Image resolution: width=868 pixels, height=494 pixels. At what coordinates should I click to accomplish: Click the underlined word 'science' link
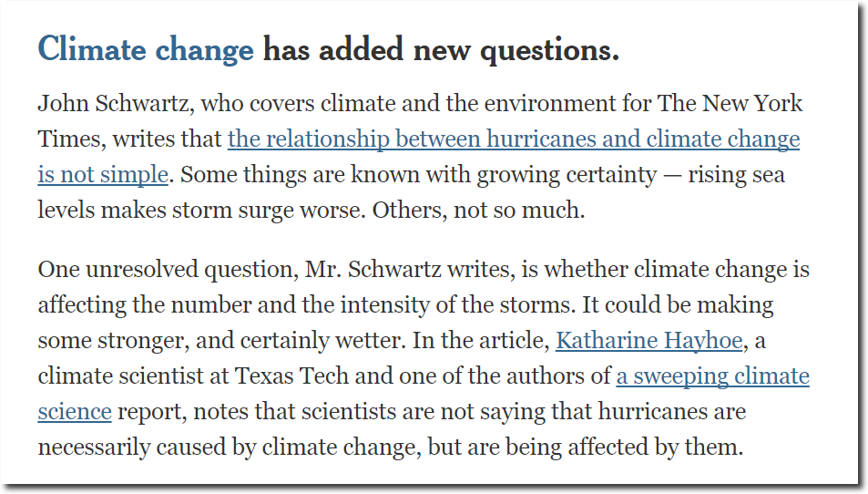(75, 411)
